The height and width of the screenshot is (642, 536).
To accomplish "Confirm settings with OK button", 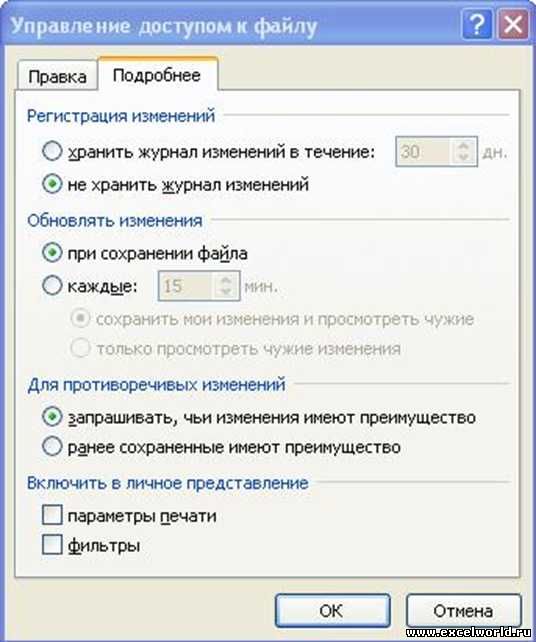I will tap(332, 611).
